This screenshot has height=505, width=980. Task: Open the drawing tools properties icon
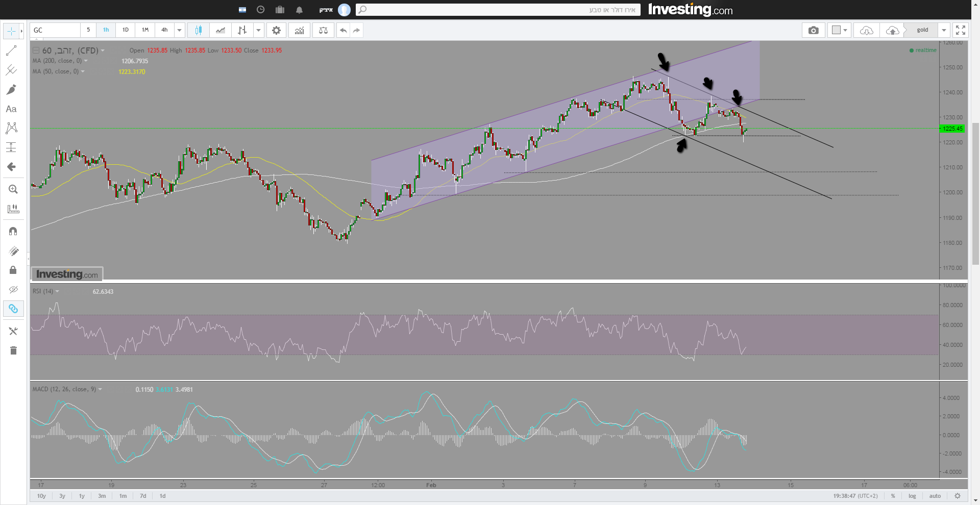(13, 331)
